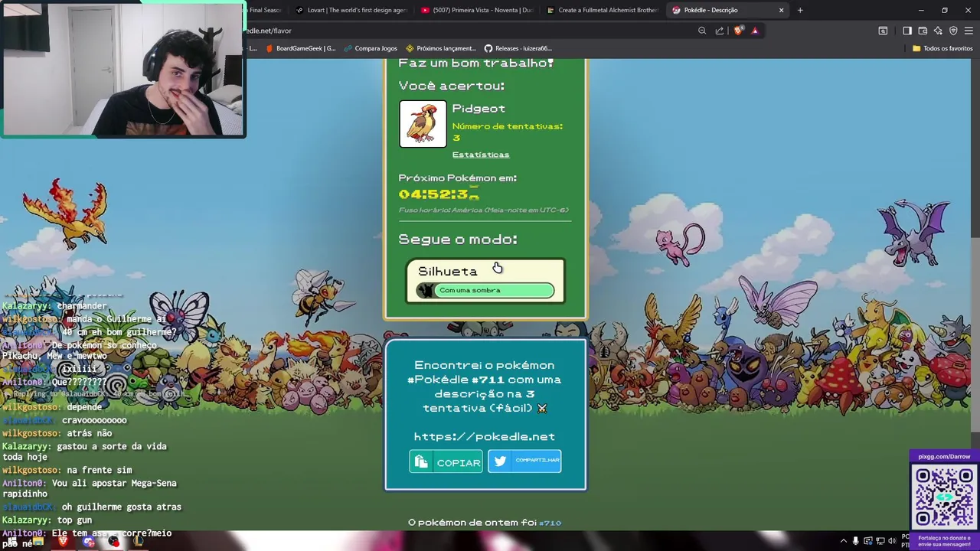Click the countdown timer 04:52:3
The image size is (980, 551).
pyautogui.click(x=439, y=194)
